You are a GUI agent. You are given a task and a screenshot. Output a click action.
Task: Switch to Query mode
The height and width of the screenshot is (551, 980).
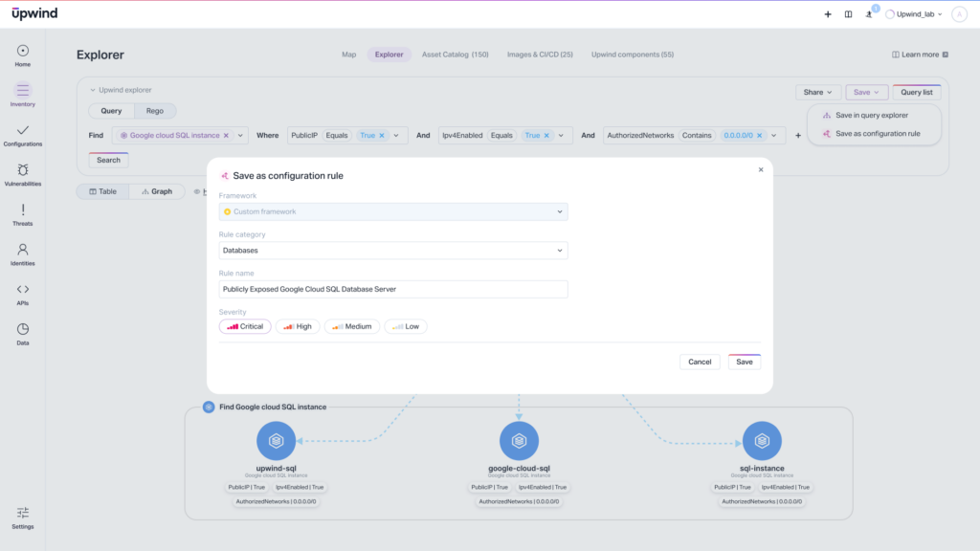click(x=111, y=111)
